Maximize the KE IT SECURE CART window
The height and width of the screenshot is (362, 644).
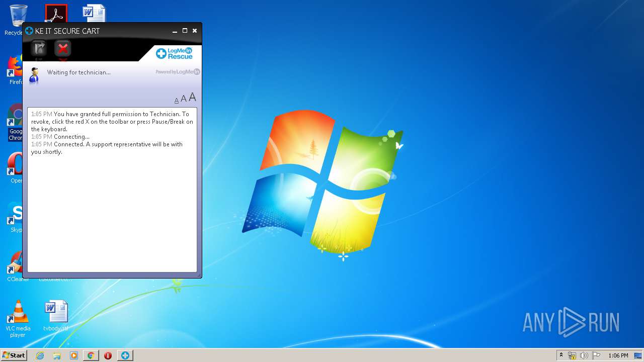coord(185,31)
